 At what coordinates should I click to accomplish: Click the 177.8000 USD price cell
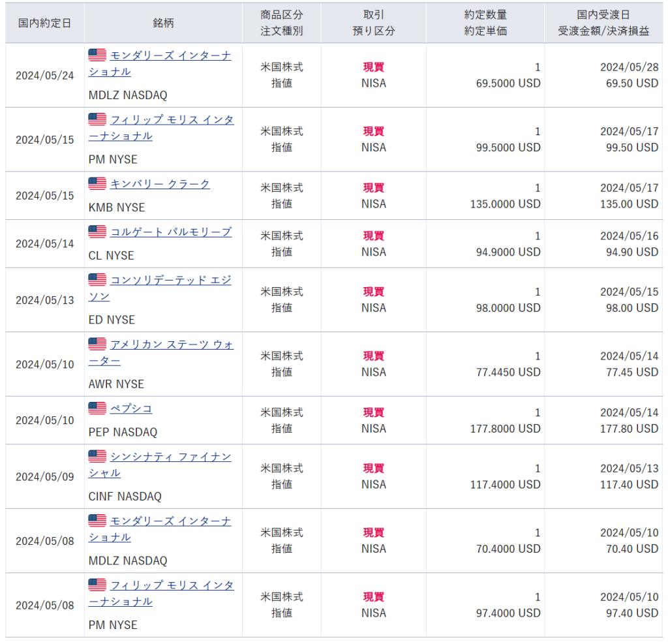click(x=505, y=429)
